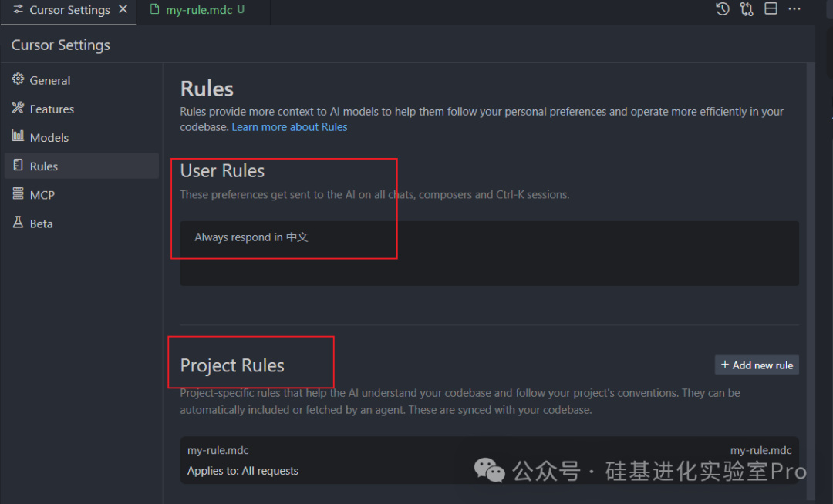
Task: Open the Features settings section
Action: (x=81, y=109)
